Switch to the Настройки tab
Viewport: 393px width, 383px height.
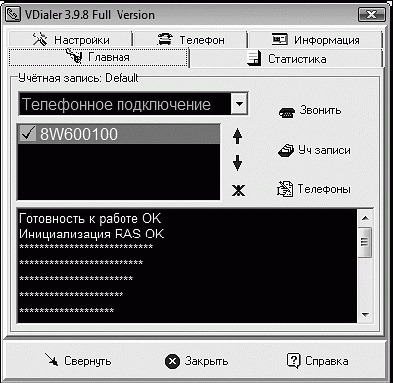tap(71, 40)
